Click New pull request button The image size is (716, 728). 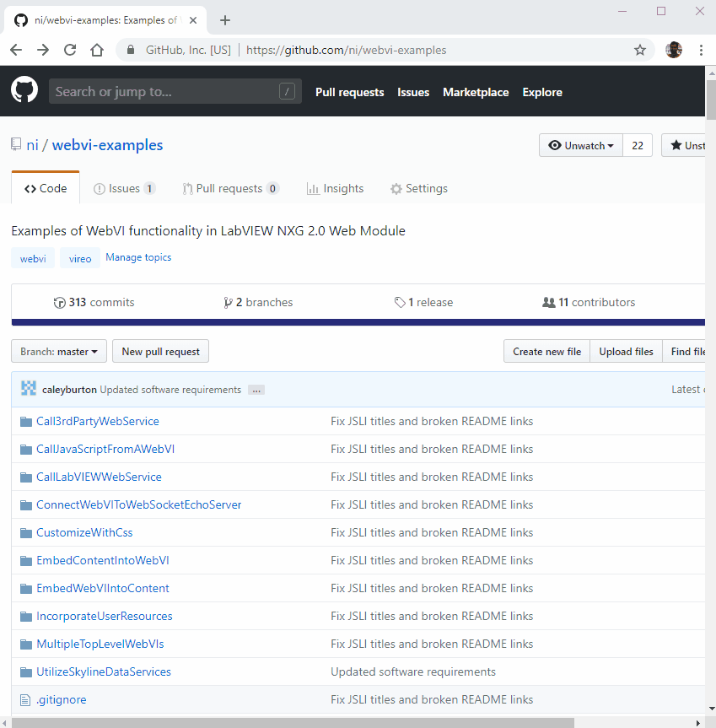(160, 352)
